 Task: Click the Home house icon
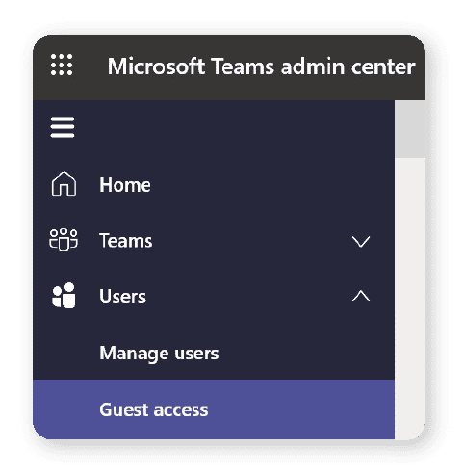coord(64,183)
